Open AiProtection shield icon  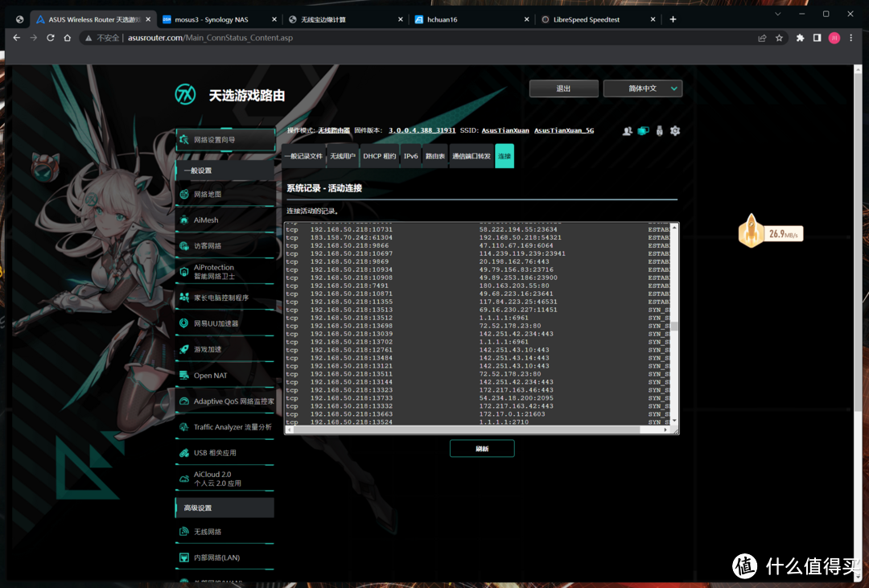pyautogui.click(x=184, y=272)
